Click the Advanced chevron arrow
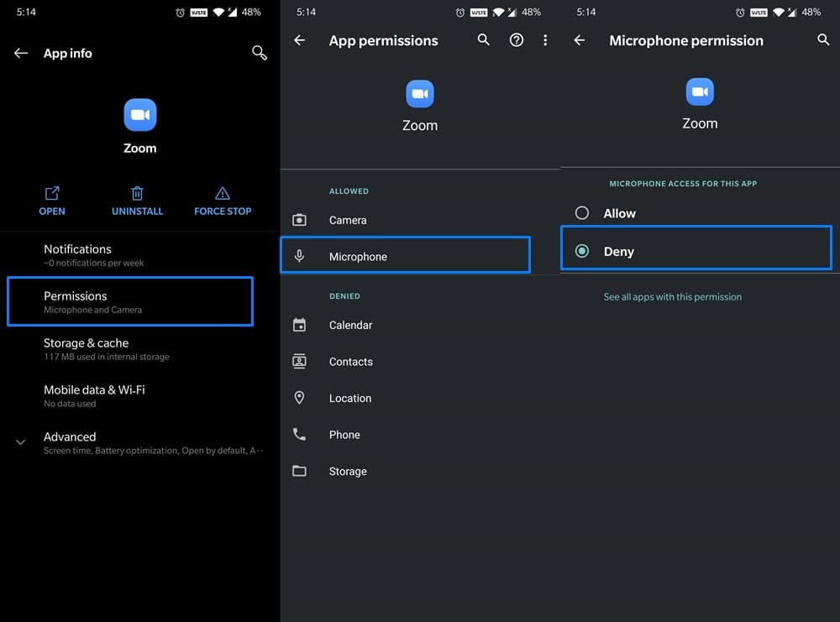The height and width of the screenshot is (622, 840). 20,442
